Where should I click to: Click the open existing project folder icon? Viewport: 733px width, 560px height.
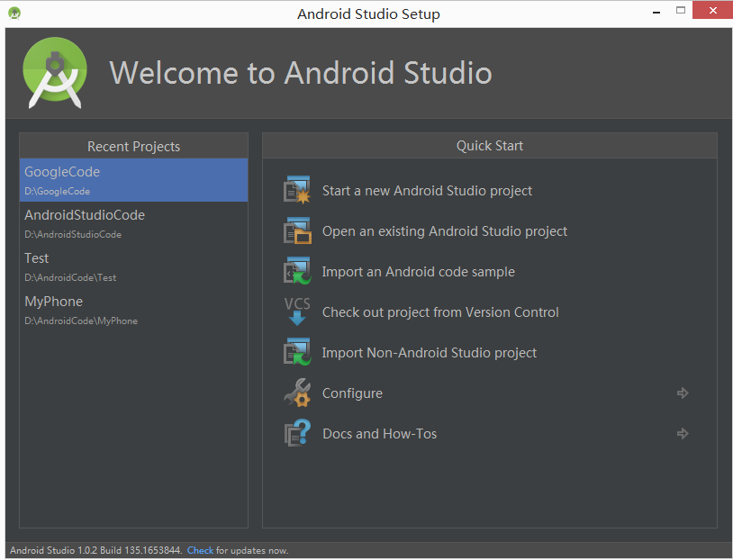[x=296, y=231]
